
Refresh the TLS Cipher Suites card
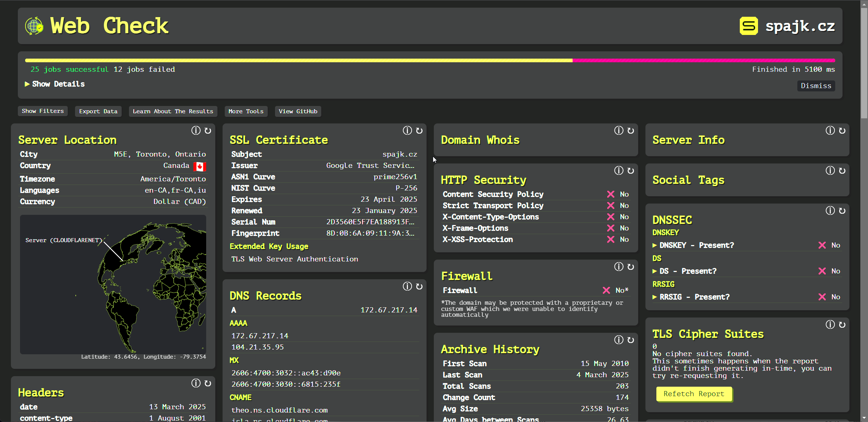tap(842, 324)
